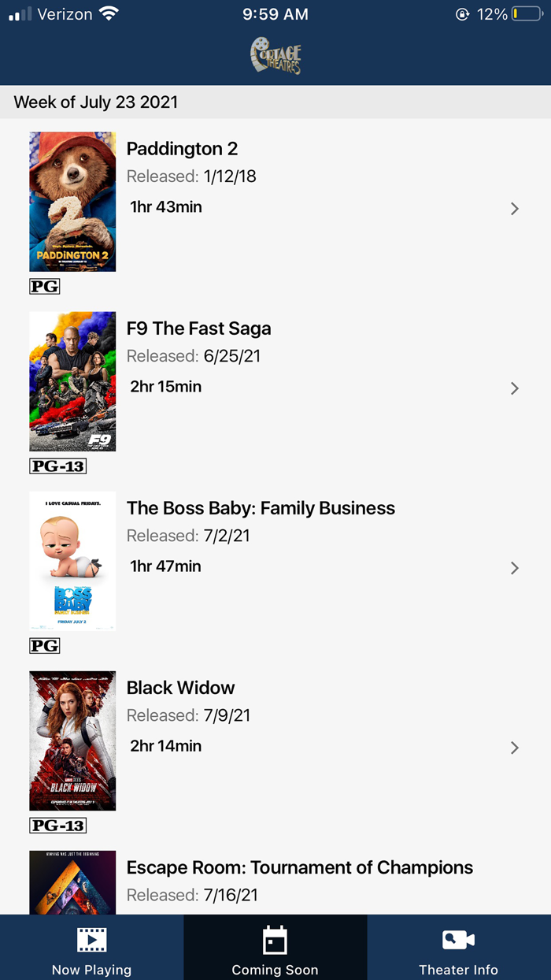551x980 pixels.
Task: Tap the Black Widow poster image
Action: point(72,741)
